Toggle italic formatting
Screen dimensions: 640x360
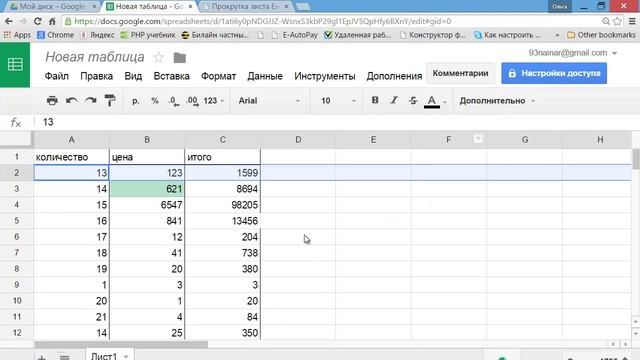click(x=394, y=100)
